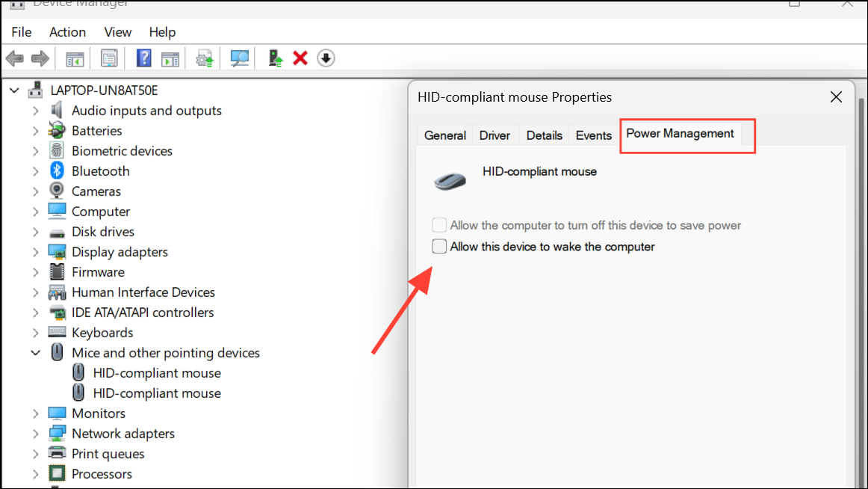Expand the Network adapters chevron
This screenshot has width=868, height=489.
click(35, 434)
